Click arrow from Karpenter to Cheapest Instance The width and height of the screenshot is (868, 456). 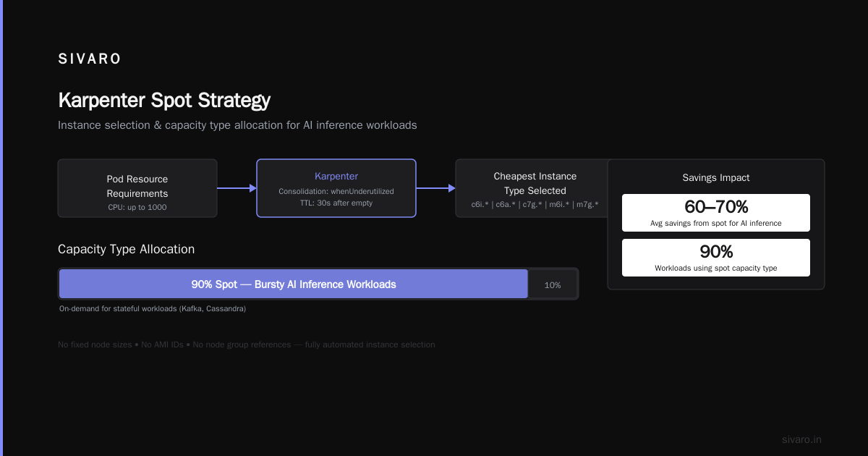435,188
